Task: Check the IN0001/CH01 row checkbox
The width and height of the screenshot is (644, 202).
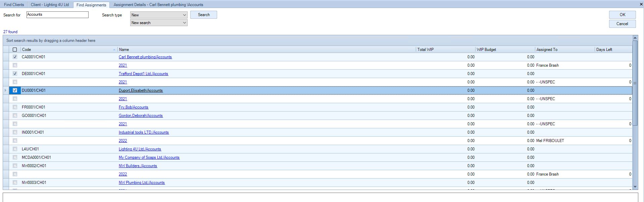Action: point(15,132)
